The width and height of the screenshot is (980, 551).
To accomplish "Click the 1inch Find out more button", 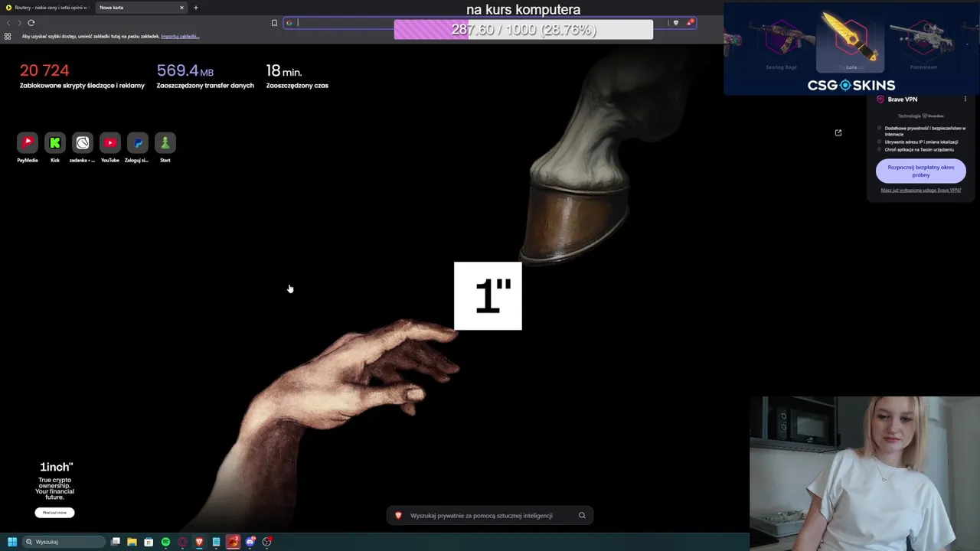I will click(x=54, y=513).
